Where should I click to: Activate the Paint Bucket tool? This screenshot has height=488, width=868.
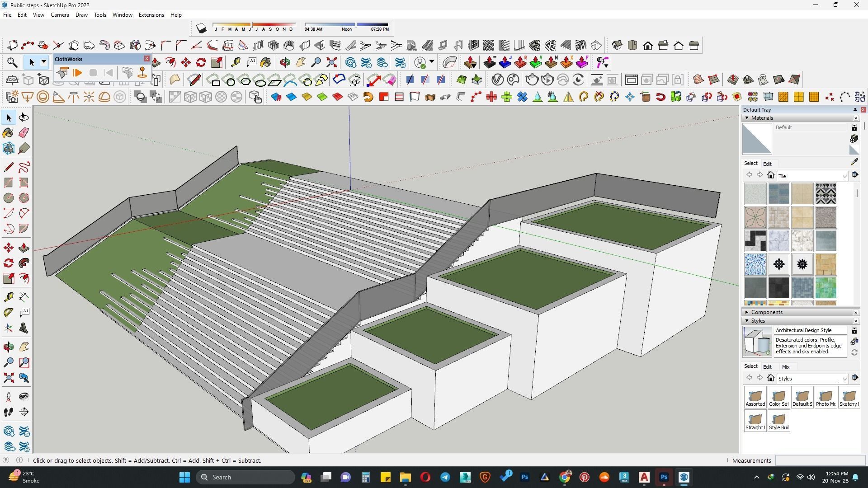click(9, 132)
